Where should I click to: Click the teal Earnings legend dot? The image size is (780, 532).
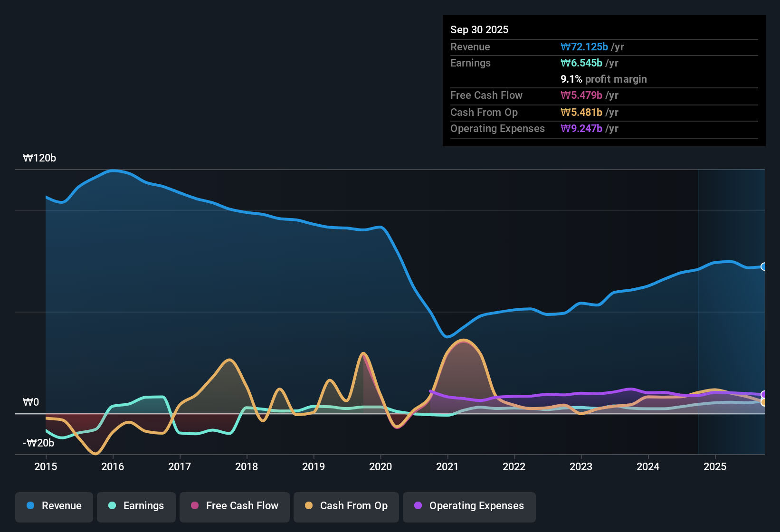click(x=112, y=506)
